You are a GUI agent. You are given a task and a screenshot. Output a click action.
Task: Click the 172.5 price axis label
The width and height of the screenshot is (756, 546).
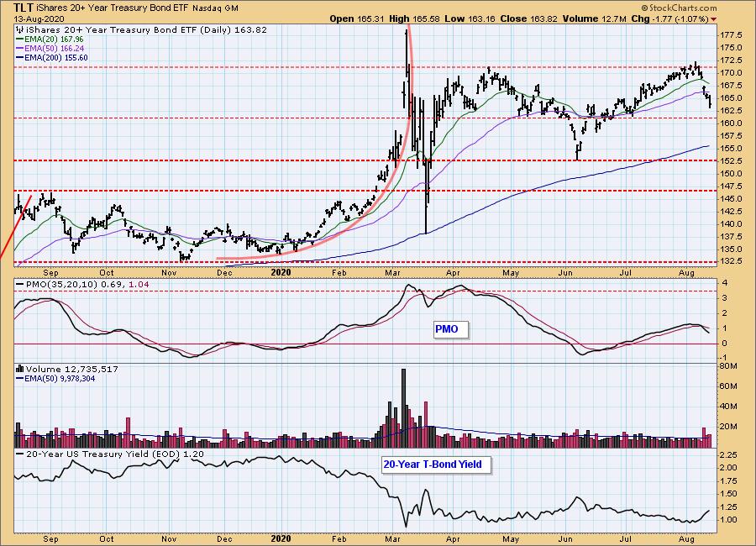pos(732,60)
